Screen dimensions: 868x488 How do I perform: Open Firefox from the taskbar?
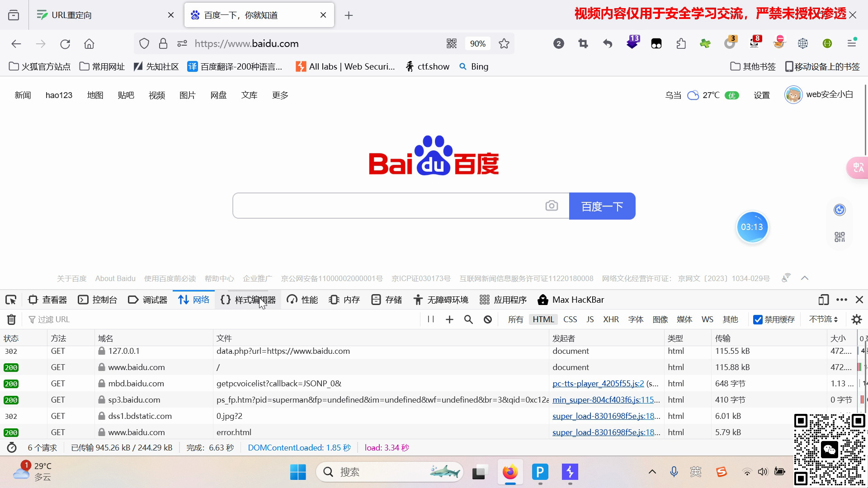(510, 473)
